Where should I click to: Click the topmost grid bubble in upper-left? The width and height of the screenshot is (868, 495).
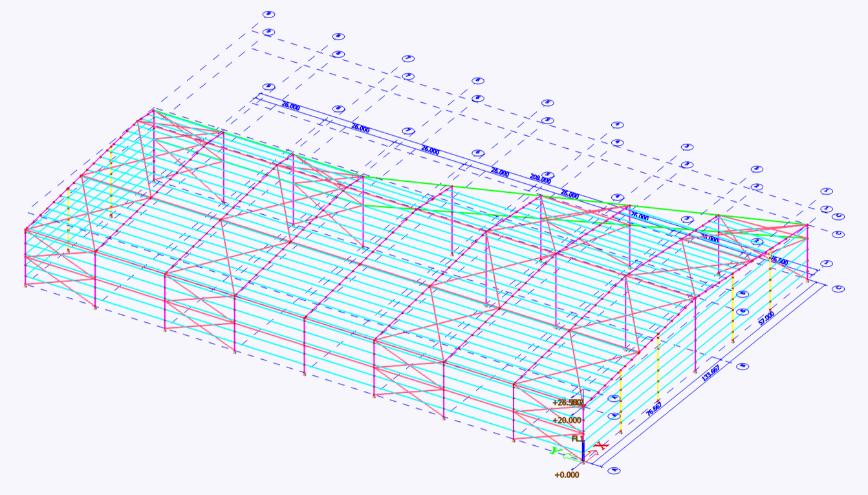click(x=269, y=14)
